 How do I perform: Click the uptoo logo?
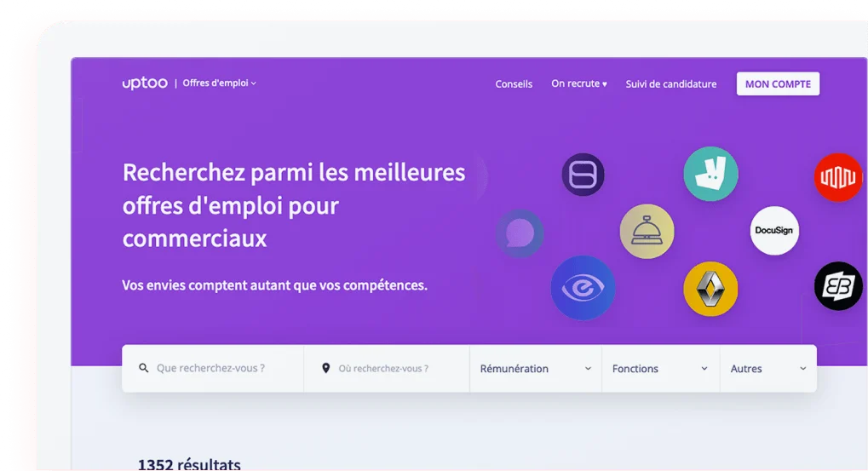[x=145, y=83]
